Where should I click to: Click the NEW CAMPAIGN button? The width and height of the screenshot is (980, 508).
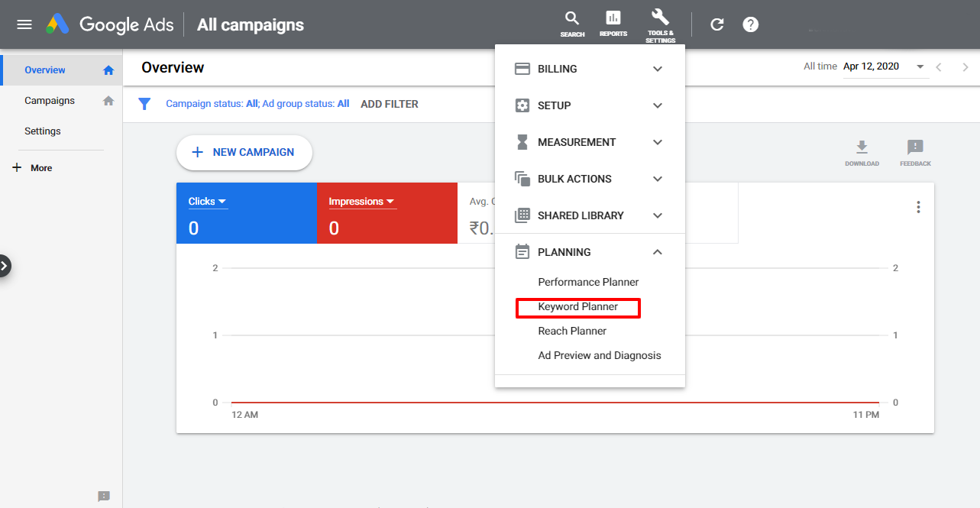click(244, 153)
